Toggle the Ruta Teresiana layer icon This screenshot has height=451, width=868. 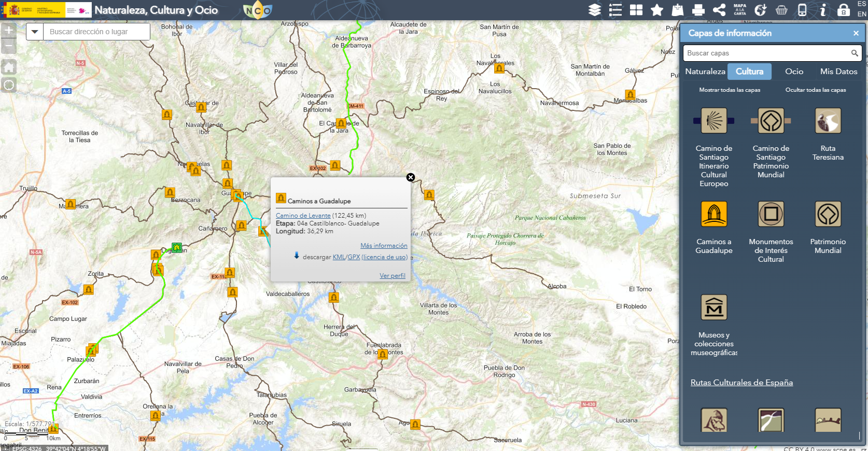coord(828,121)
